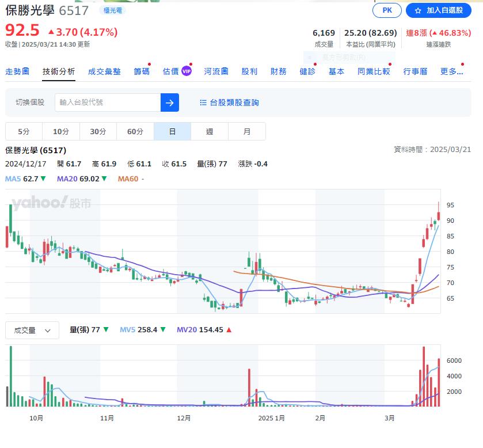The height and width of the screenshot is (448, 483).
Task: Open the 成交量 indicator dropdown
Action: 32,330
